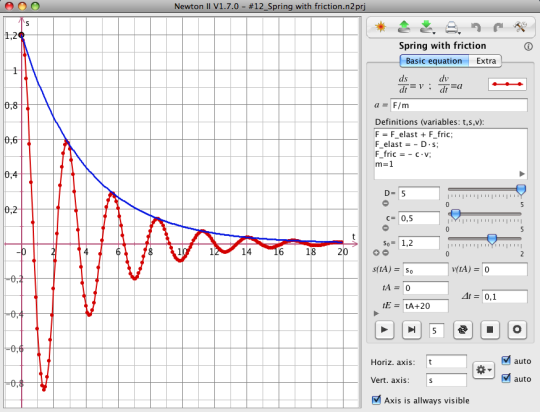Click the window title Newton II V1.7.0
The width and height of the screenshot is (540, 412).
[x=270, y=6]
